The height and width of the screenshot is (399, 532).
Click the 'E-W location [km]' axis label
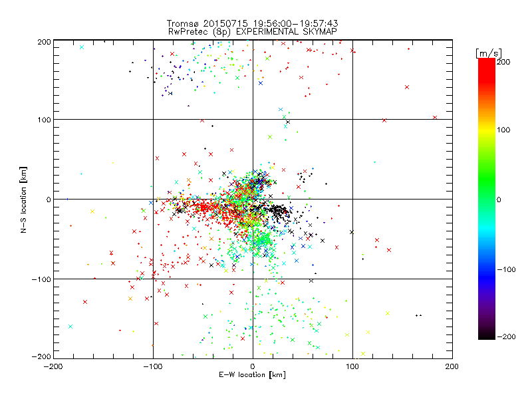pos(253,375)
